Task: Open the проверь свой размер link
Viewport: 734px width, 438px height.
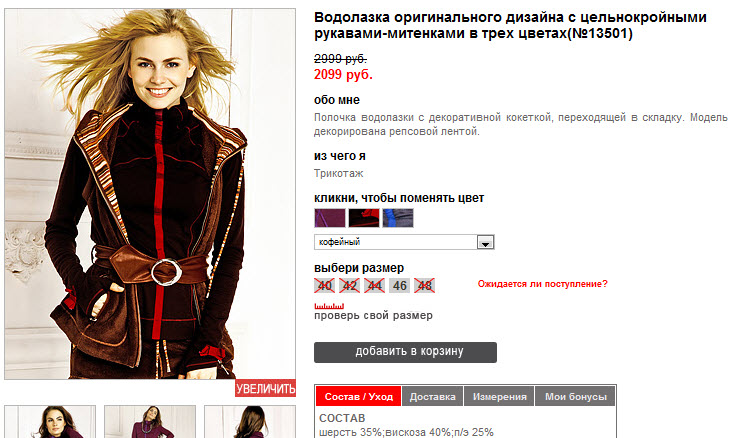Action: pos(373,315)
